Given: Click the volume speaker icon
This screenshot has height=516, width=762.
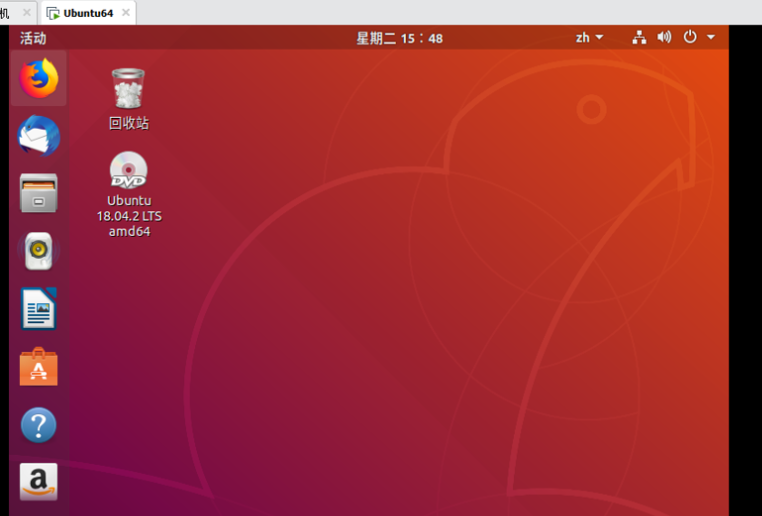Looking at the screenshot, I should click(x=664, y=37).
